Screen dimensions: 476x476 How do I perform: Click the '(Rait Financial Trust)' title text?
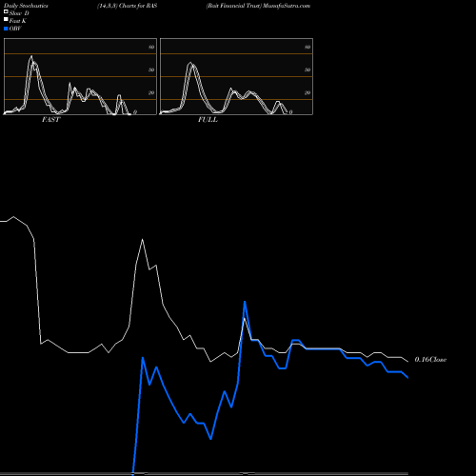click(x=234, y=6)
